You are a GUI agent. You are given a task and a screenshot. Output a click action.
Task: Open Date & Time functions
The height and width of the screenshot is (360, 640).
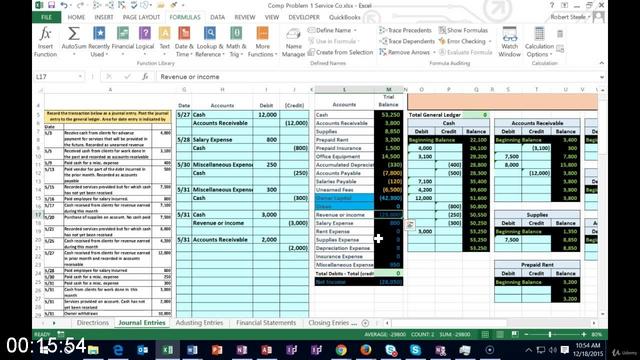click(184, 34)
